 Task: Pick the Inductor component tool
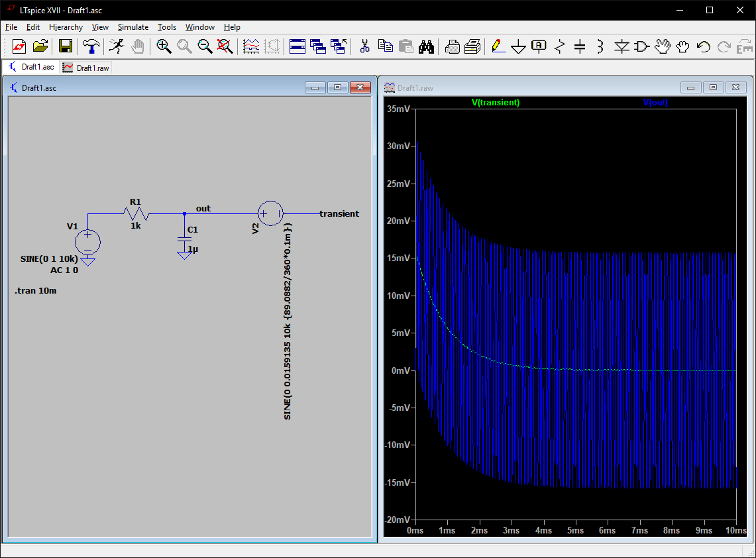click(x=600, y=46)
